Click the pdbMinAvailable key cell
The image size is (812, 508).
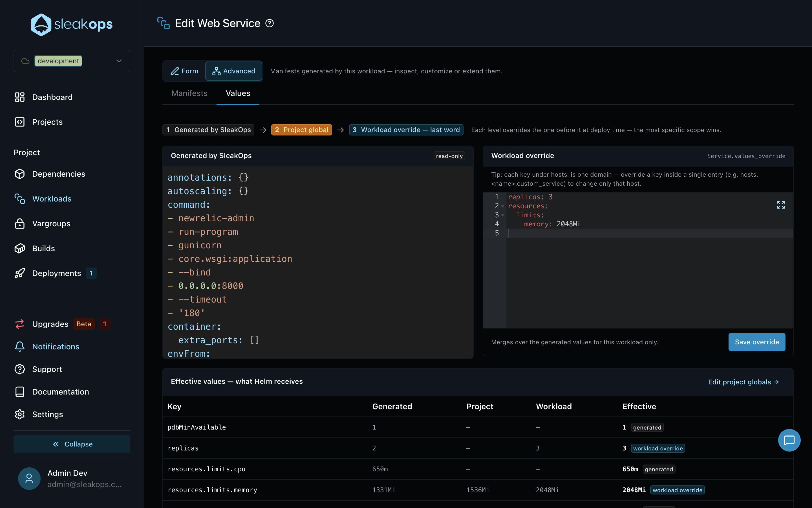pos(197,427)
